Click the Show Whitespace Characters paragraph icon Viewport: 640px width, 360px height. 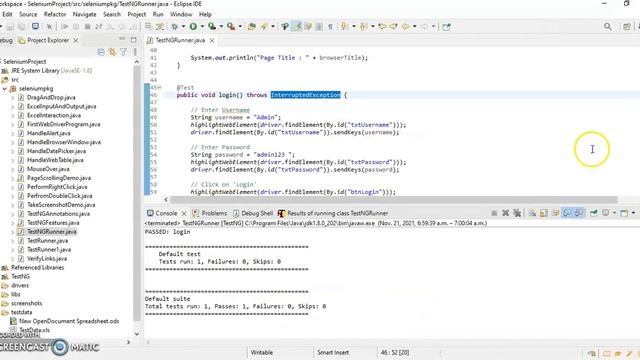click(x=330, y=27)
